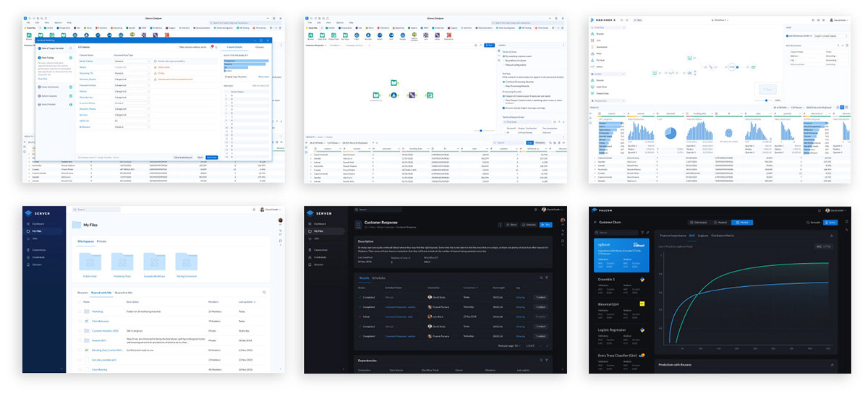Open David Smith user menu in dark Server
The image size is (868, 396).
[x=553, y=210]
